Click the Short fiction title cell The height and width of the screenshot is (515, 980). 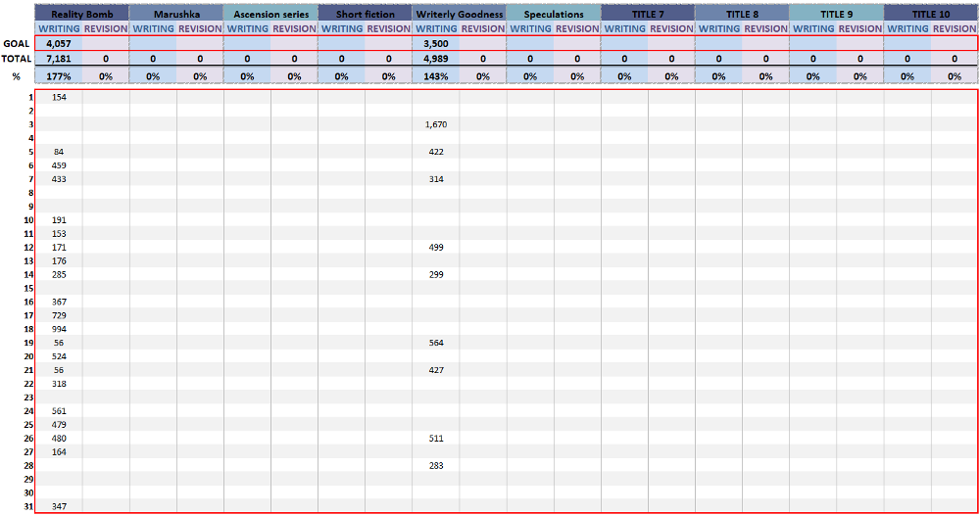pos(365,14)
